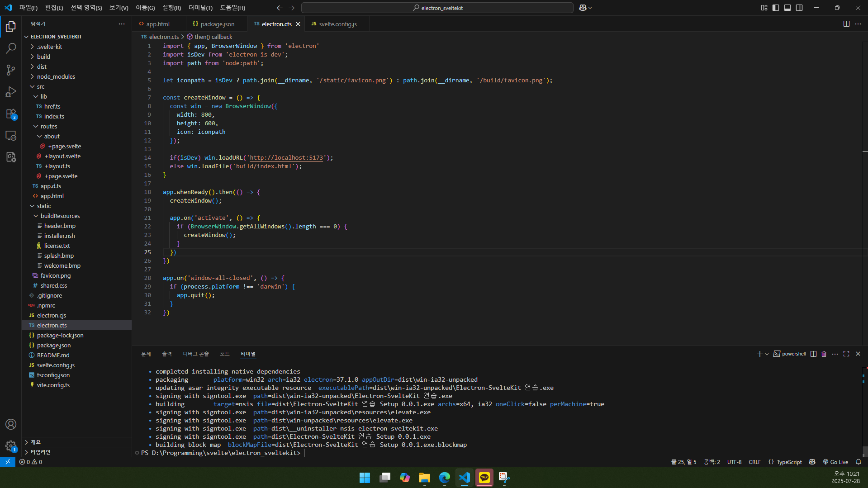Click Go Live in status bar
The width and height of the screenshot is (868, 488).
(835, 462)
